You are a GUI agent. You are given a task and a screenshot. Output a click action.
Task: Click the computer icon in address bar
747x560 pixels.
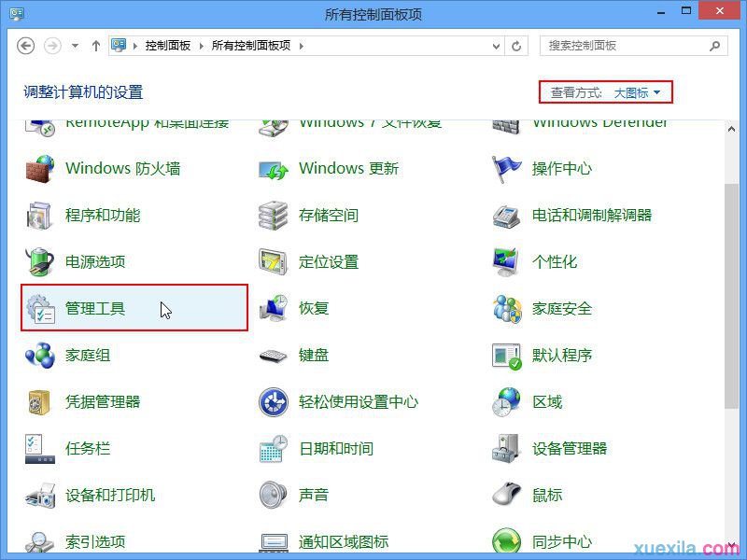tap(119, 45)
